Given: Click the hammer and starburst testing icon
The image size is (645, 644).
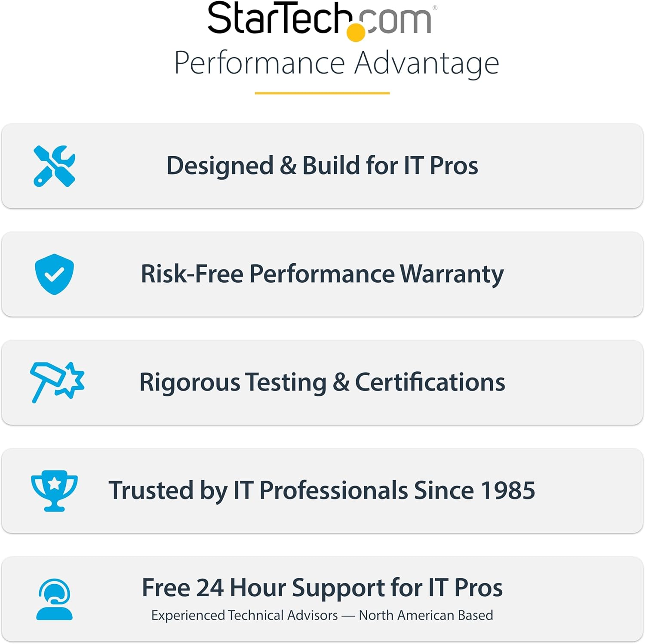Looking at the screenshot, I should click(57, 382).
